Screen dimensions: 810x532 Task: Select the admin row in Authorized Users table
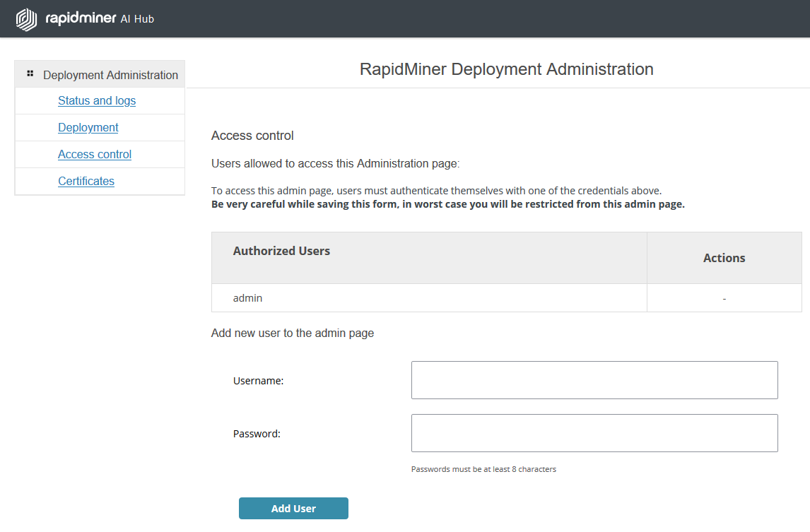pyautogui.click(x=247, y=297)
